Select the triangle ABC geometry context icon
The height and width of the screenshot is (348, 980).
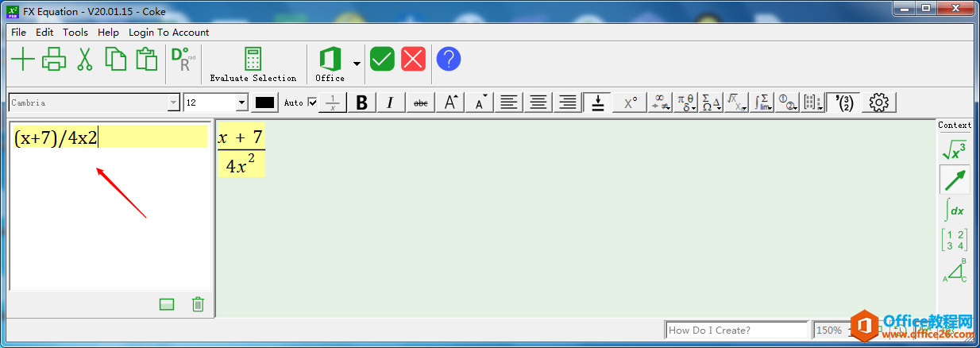click(955, 270)
